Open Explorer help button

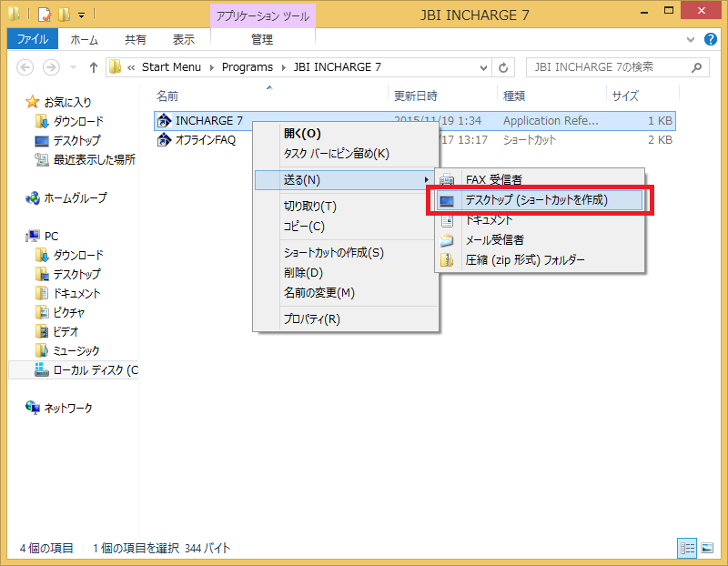(x=710, y=39)
